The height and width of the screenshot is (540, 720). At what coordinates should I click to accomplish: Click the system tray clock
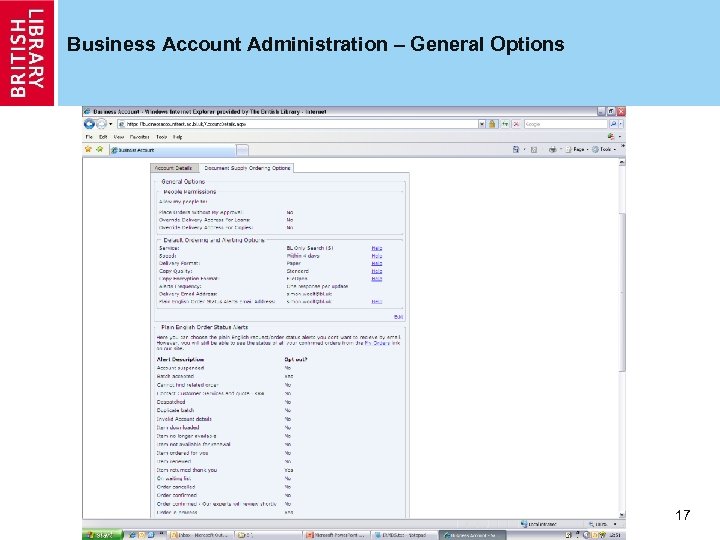point(615,535)
